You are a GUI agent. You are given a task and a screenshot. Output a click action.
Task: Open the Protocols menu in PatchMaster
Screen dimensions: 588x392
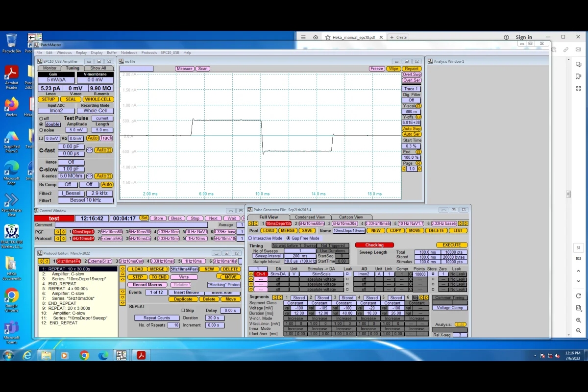149,52
